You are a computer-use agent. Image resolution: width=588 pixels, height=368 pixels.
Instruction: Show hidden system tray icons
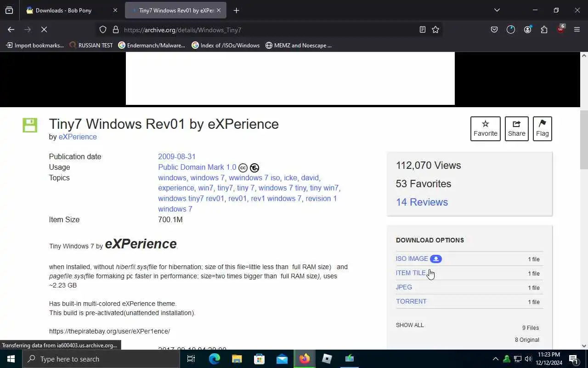tap(495, 359)
